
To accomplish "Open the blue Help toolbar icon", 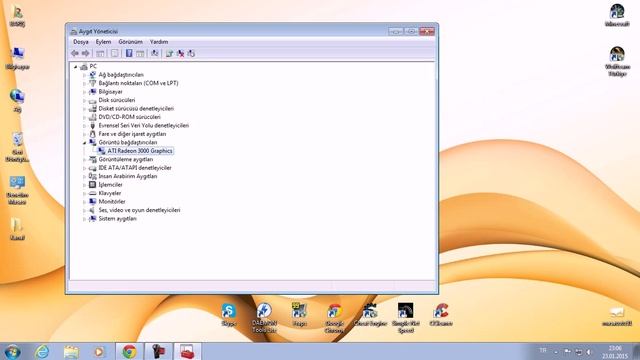I will coord(129,53).
